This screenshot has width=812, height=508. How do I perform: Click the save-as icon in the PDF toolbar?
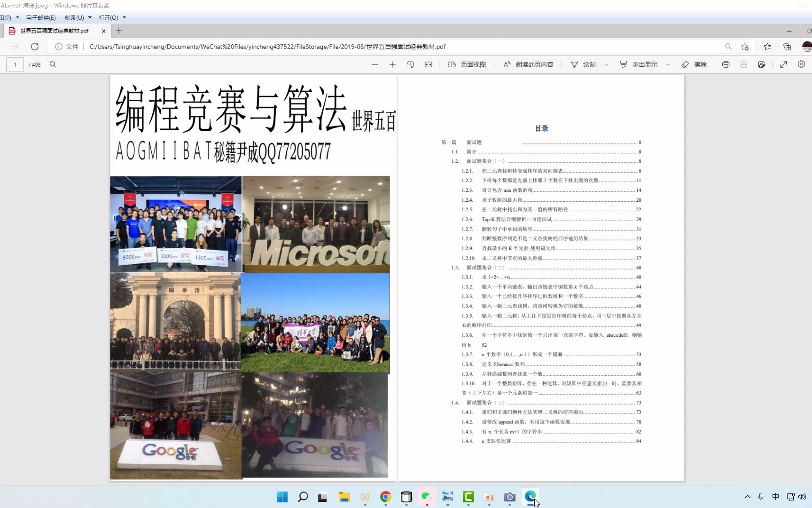(x=762, y=64)
